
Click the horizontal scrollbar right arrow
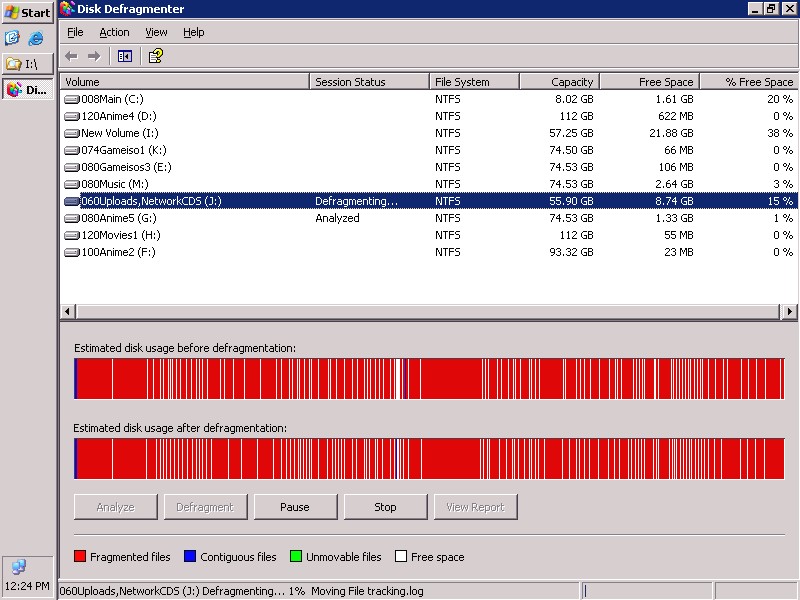point(789,311)
